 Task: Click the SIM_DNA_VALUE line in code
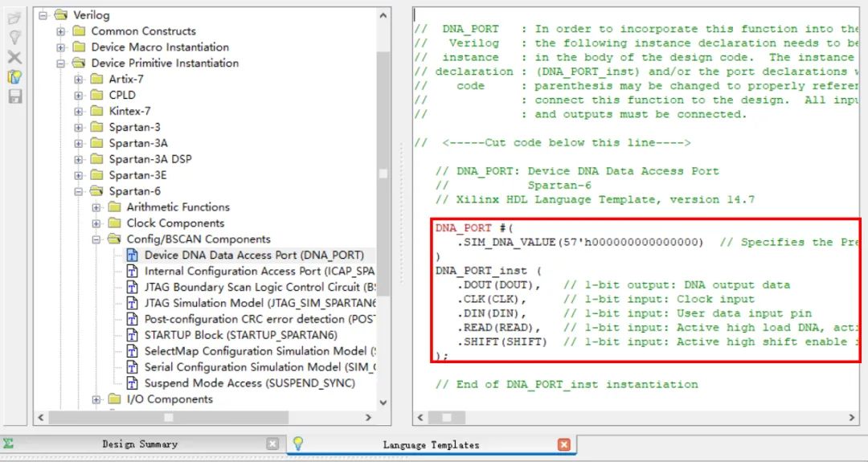pos(657,242)
